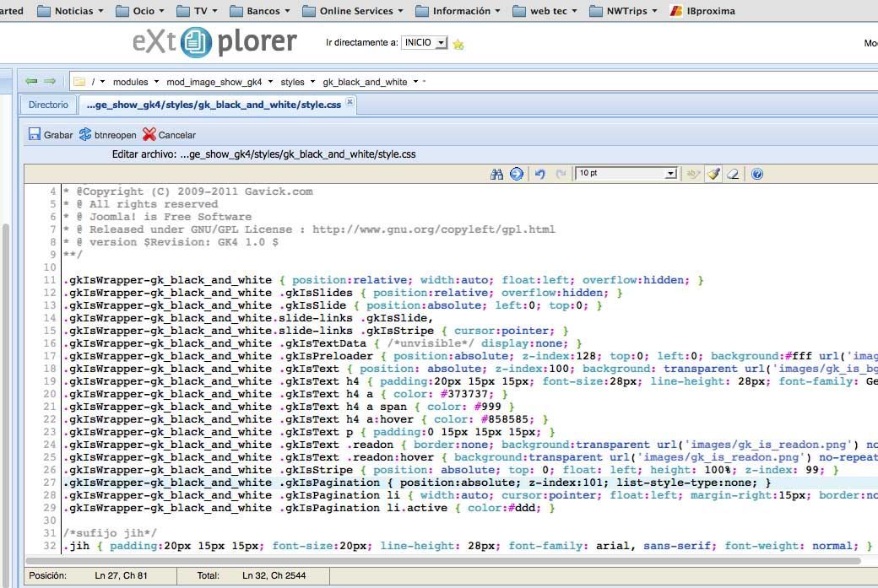Click the eXtplorer logo
Image resolution: width=878 pixels, height=588 pixels.
tap(214, 42)
